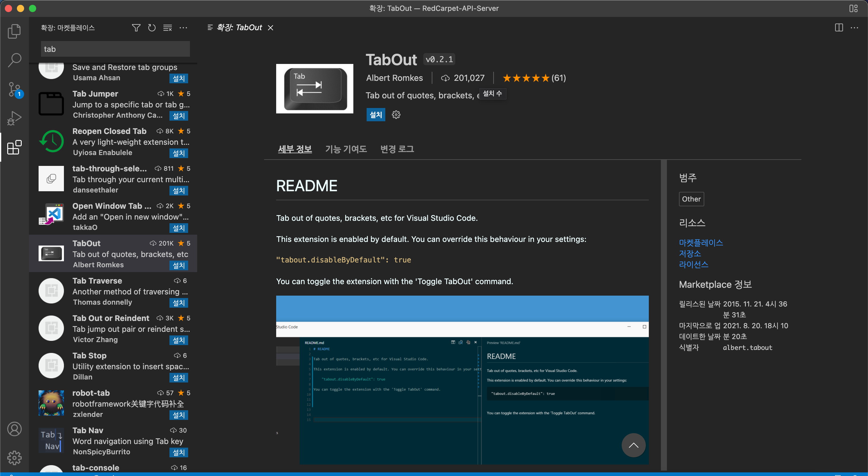Open Accounts icon in activity bar
868x476 pixels.
coord(14,429)
